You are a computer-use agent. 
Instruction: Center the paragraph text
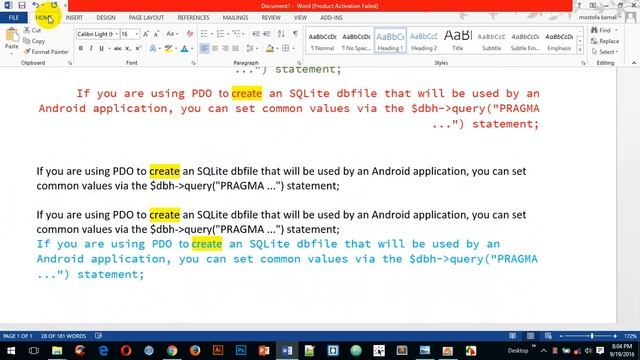click(x=215, y=49)
